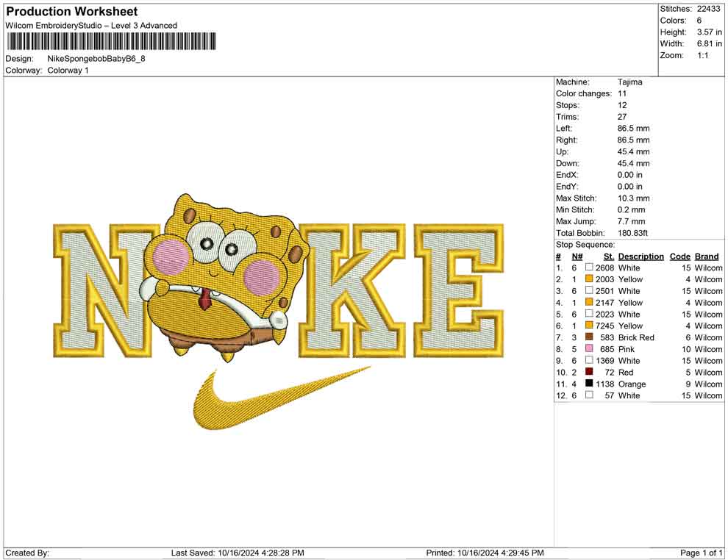Image resolution: width=728 pixels, height=560 pixels.
Task: Click the yellow swatch for stop 2 (2003)
Action: 589,279
